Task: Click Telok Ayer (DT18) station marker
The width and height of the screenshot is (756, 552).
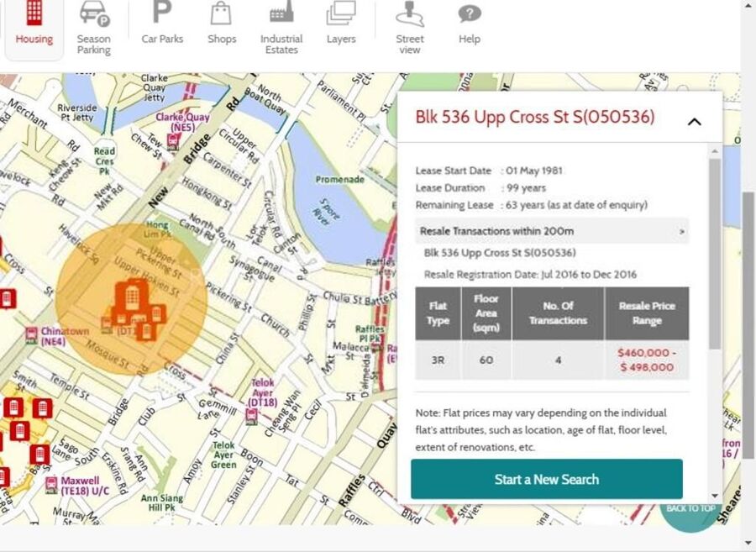Action: 251,418
